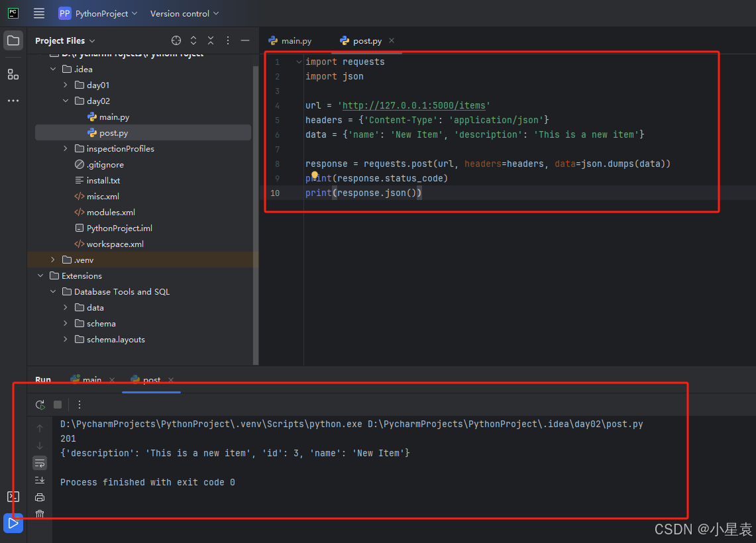
Task: Clear console output with trash icon
Action: 40,514
